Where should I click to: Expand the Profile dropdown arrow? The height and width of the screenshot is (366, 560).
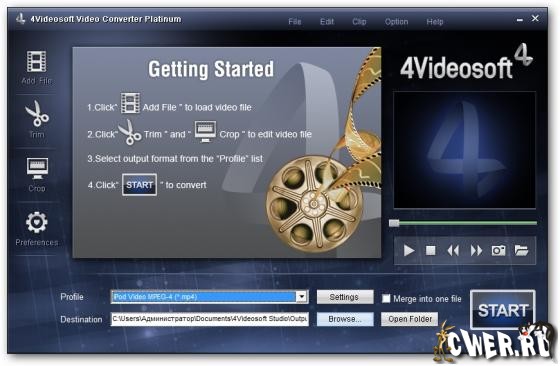coord(302,296)
